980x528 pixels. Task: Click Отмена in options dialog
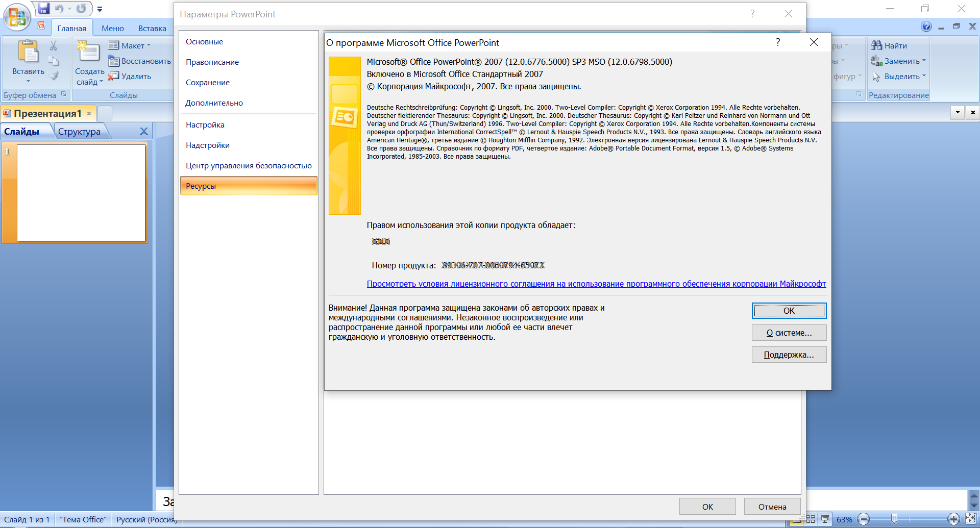(772, 507)
